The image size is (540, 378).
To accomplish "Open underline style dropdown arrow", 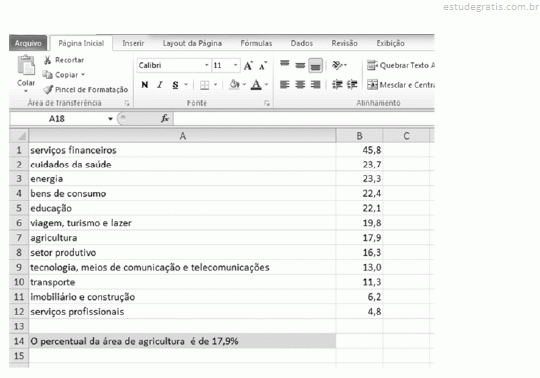I will click(186, 85).
